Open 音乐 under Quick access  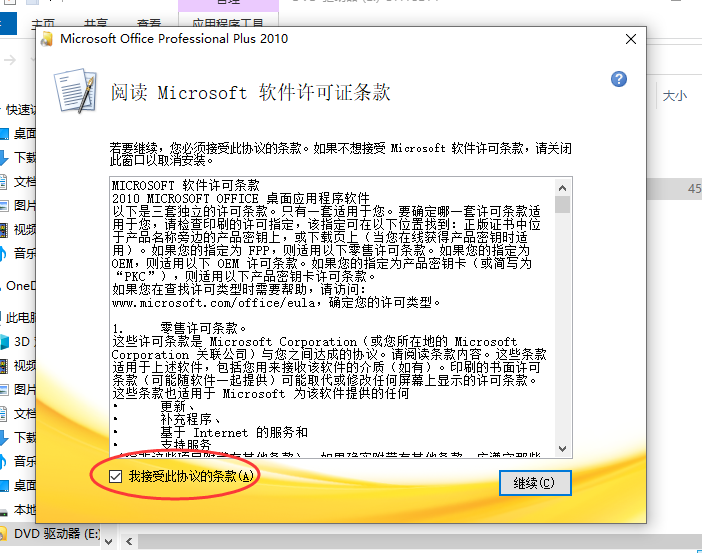click(18, 253)
